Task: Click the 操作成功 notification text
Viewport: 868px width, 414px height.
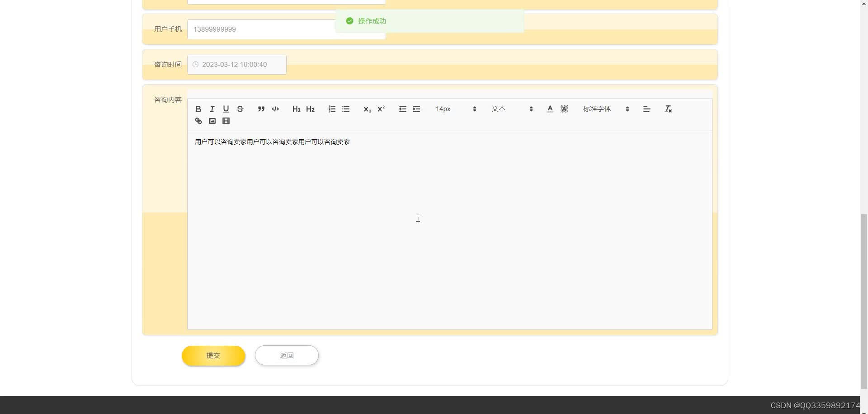Action: (x=372, y=21)
